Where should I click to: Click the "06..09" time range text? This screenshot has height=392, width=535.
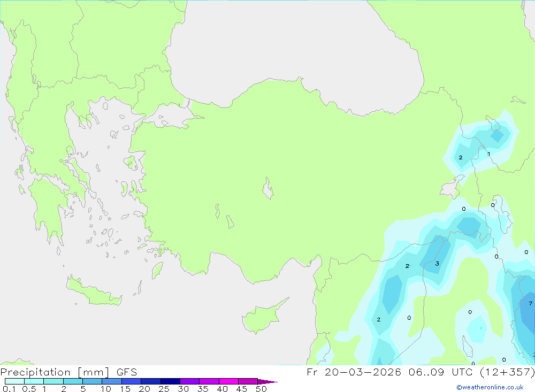[426, 372]
